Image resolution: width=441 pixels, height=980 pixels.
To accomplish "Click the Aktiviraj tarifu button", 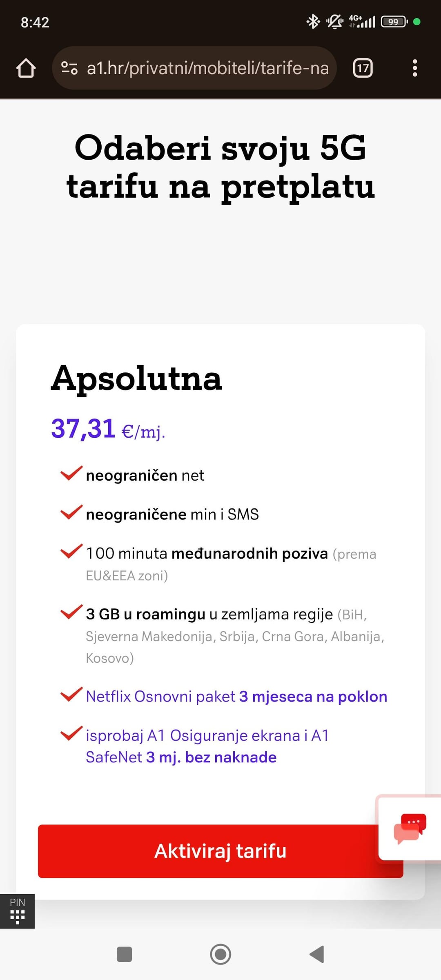I will (x=220, y=851).
